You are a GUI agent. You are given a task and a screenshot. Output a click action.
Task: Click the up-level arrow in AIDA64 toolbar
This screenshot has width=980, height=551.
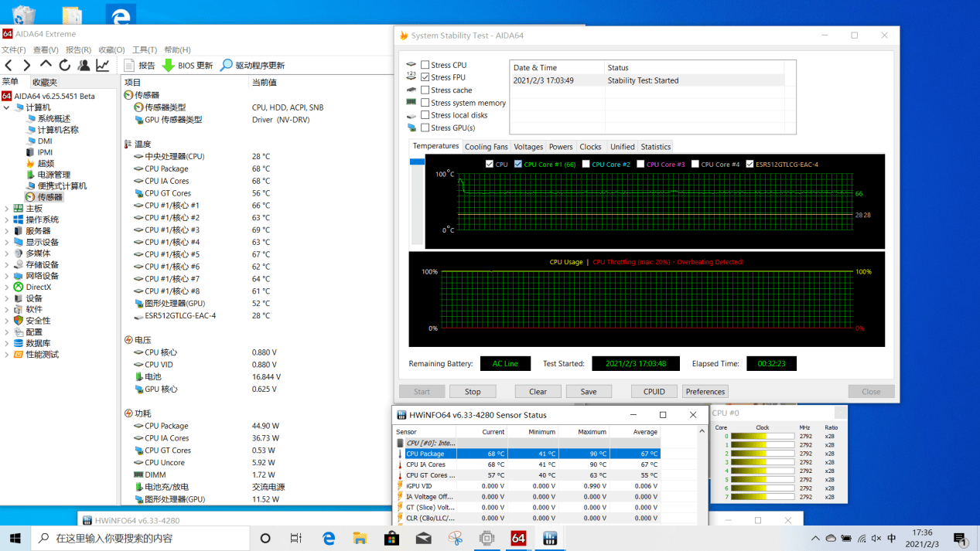46,66
